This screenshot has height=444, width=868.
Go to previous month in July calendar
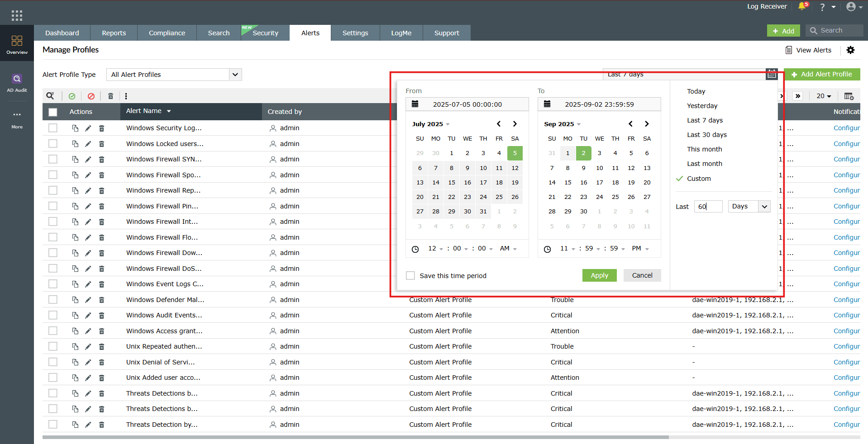pos(499,124)
